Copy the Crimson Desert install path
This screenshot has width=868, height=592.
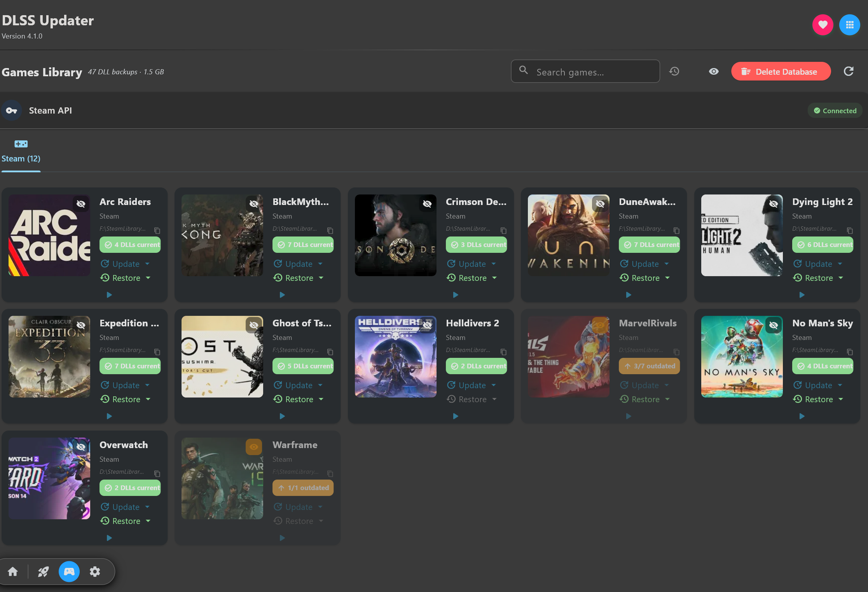[503, 230]
